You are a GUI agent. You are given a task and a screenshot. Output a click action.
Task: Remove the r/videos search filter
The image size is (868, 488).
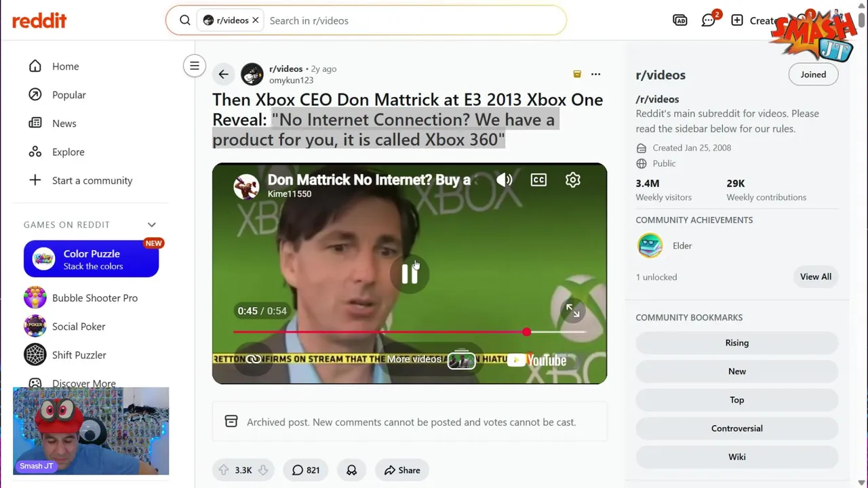tap(256, 20)
